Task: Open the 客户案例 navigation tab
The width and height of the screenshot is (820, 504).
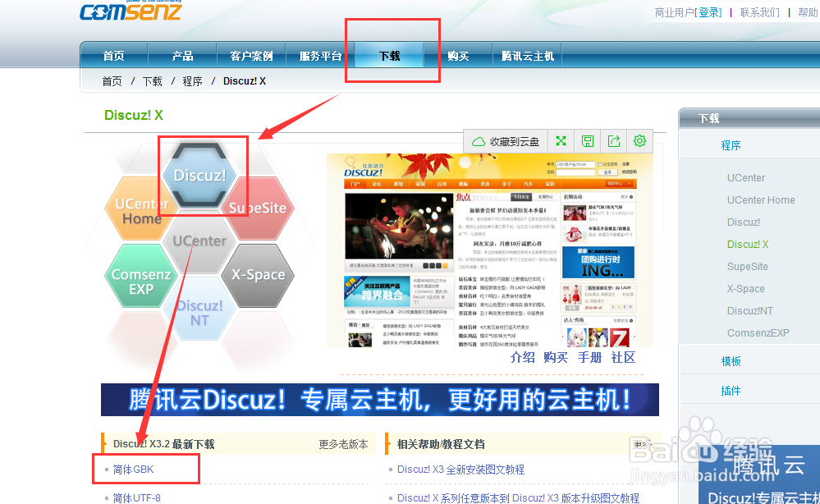Action: [x=251, y=56]
